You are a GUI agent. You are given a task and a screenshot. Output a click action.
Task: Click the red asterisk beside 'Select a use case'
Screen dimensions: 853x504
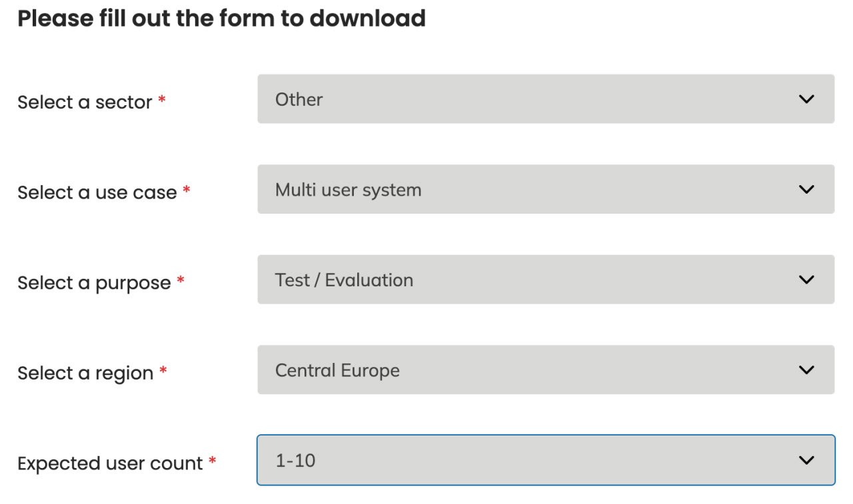pyautogui.click(x=187, y=191)
